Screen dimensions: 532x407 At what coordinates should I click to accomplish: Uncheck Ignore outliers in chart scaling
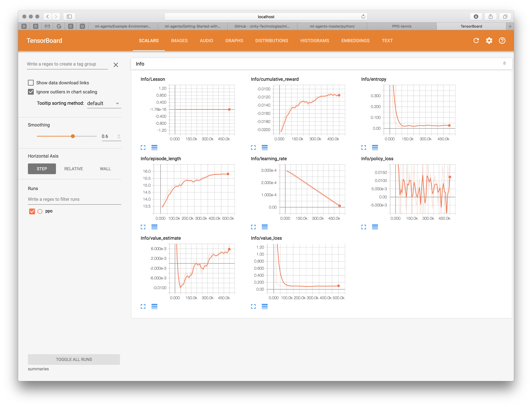click(x=31, y=92)
